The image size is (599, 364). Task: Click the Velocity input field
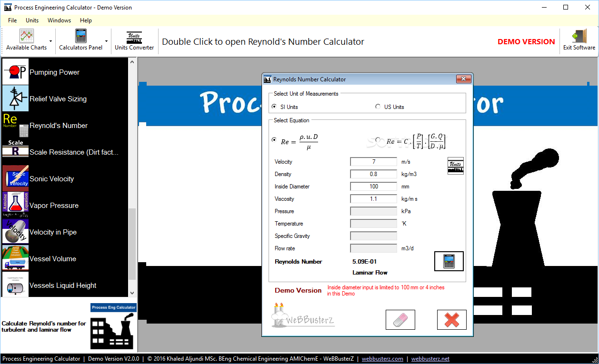[374, 162]
